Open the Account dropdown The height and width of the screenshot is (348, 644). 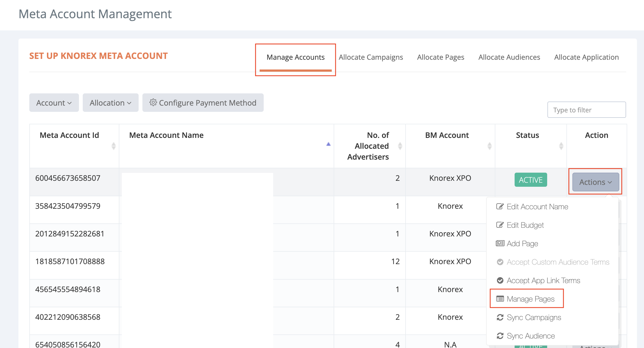(54, 103)
